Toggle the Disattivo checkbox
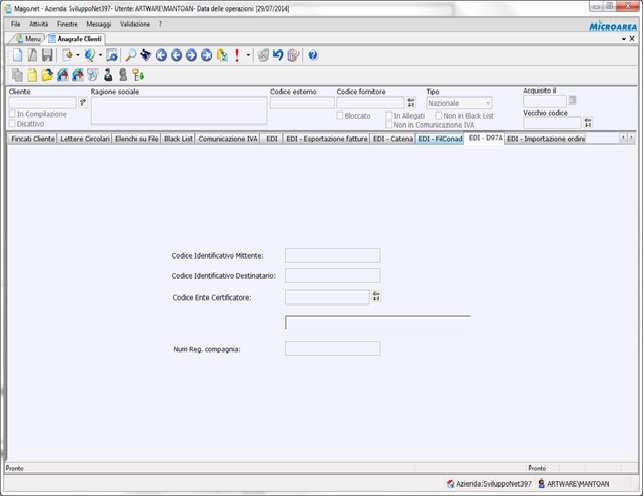The width and height of the screenshot is (644, 500). pos(12,124)
